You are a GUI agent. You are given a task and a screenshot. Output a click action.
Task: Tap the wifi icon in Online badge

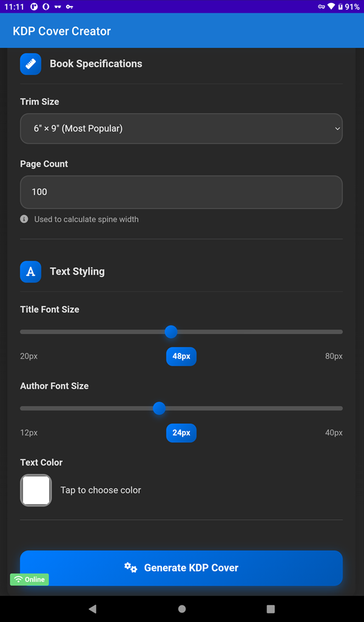pos(18,579)
